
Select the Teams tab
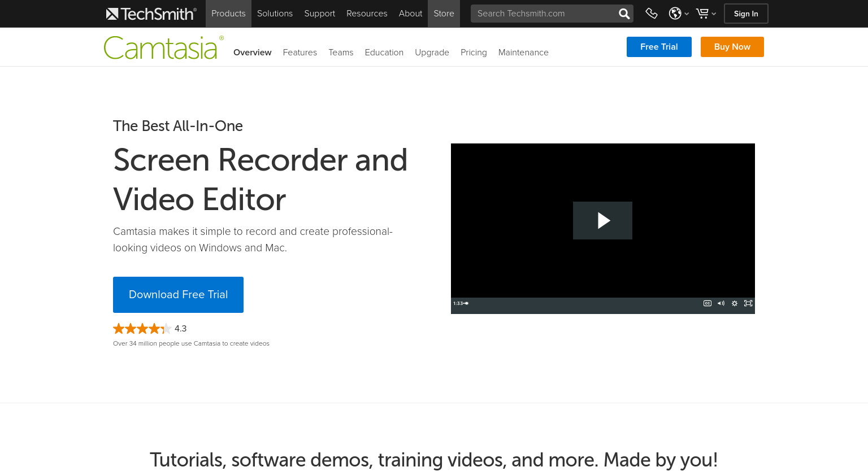coord(341,53)
